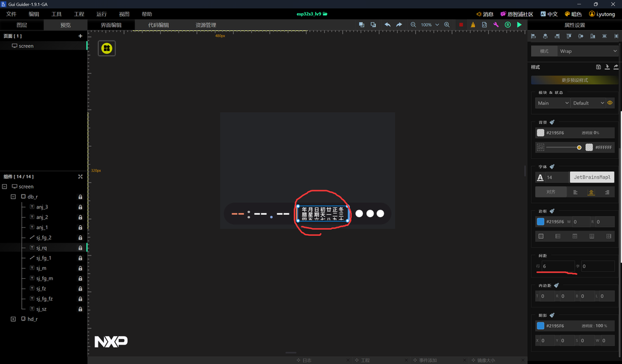Open the 帮助 menu

[x=147, y=14]
